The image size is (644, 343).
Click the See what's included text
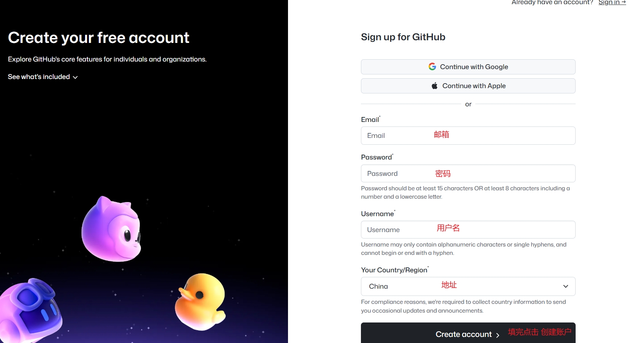tap(39, 77)
